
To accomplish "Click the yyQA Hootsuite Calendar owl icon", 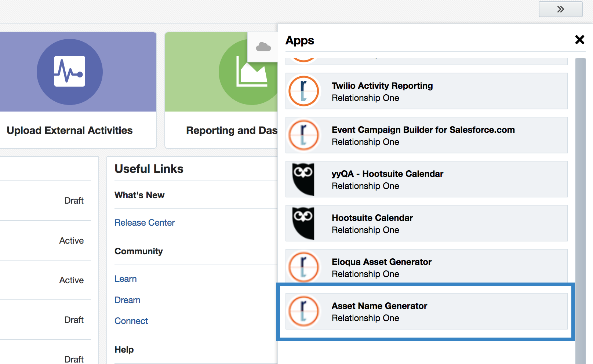I will pos(303,179).
